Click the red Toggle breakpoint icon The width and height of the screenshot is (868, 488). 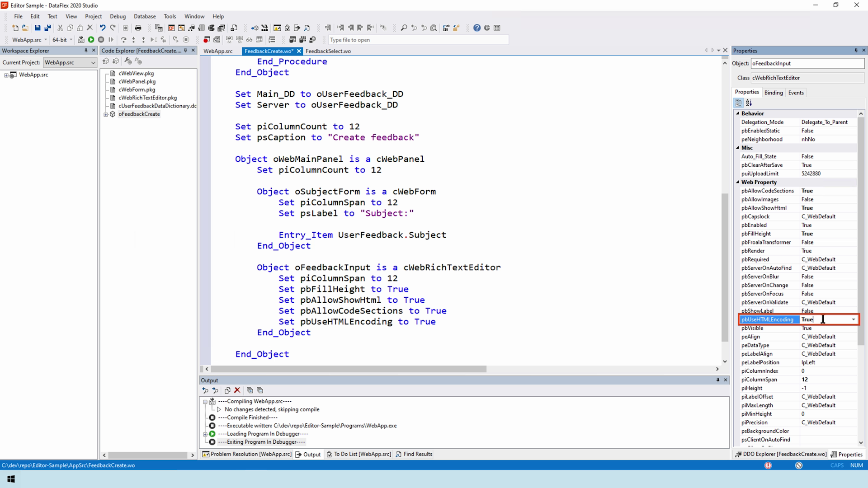[207, 40]
